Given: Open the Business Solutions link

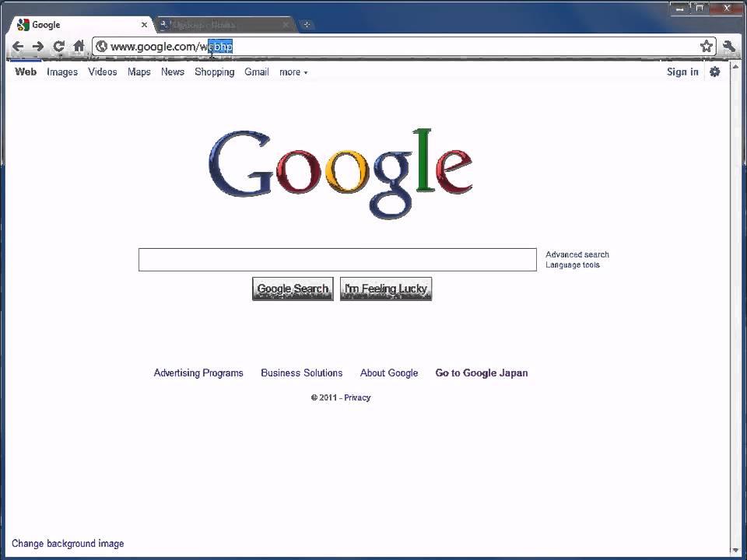Looking at the screenshot, I should click(x=302, y=373).
